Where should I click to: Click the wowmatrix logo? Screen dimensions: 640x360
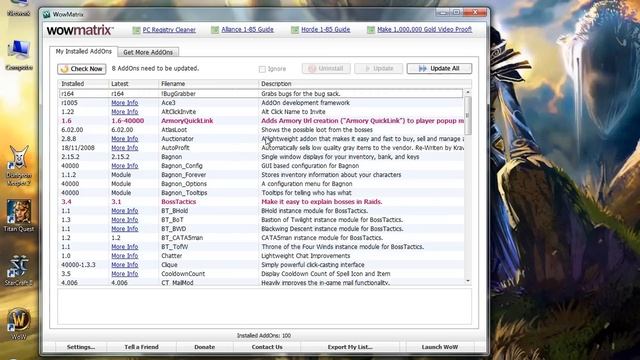tap(80, 30)
